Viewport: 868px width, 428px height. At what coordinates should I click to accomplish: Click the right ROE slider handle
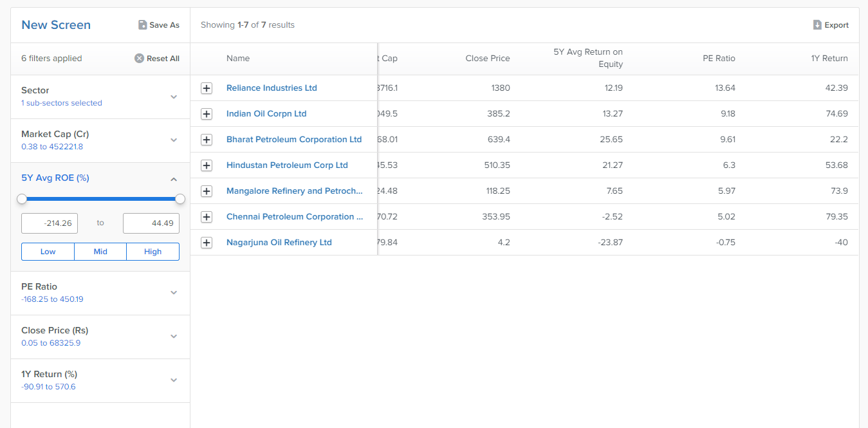point(180,199)
